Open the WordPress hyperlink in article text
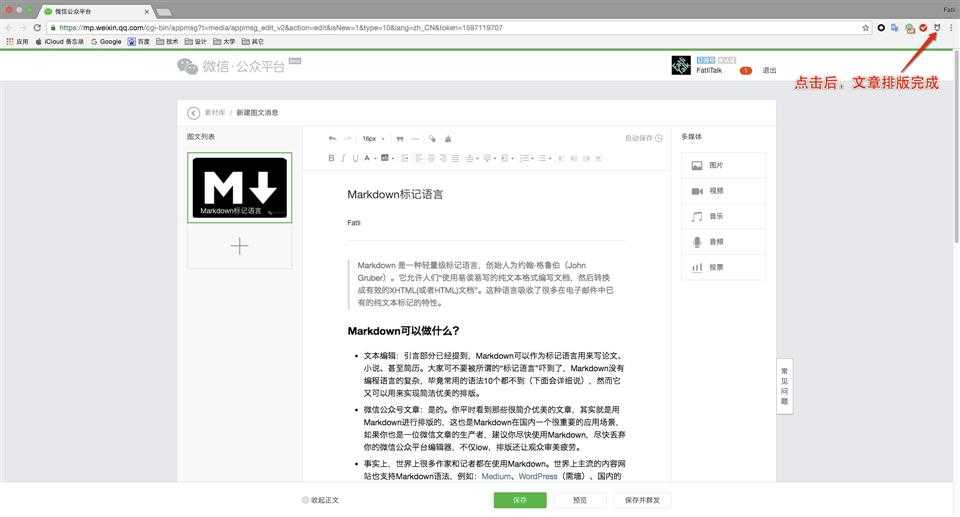Image resolution: width=960 pixels, height=517 pixels. 538,477
